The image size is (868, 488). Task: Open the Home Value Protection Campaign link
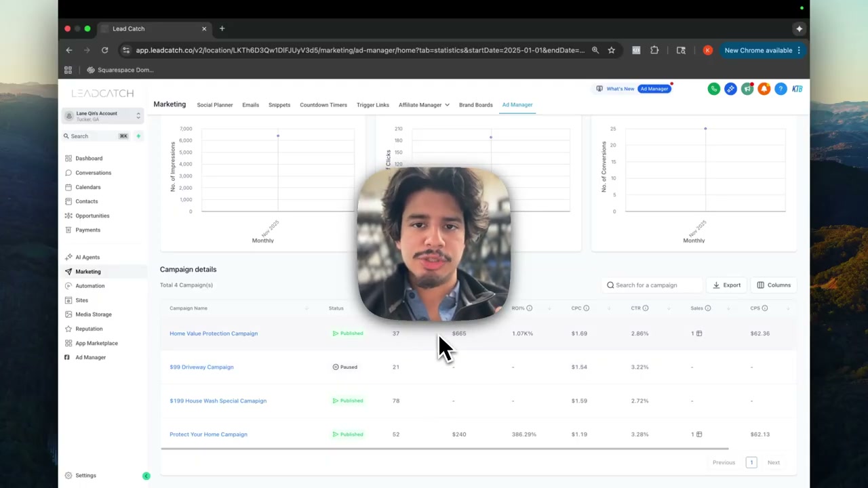[x=214, y=333]
